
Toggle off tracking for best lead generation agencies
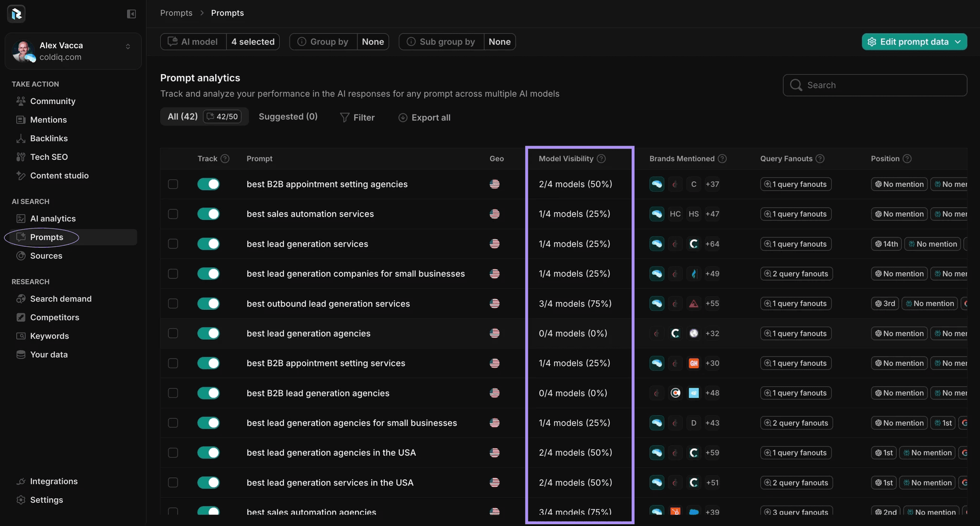tap(209, 333)
